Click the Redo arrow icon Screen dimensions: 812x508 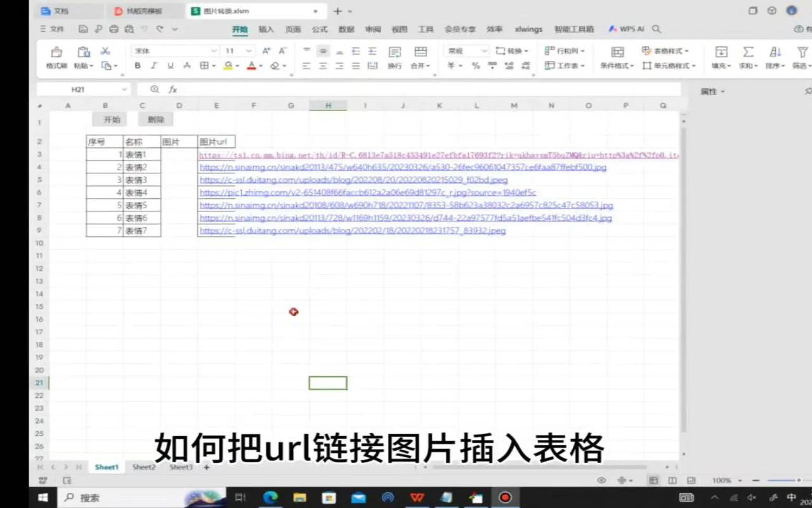pyautogui.click(x=160, y=29)
